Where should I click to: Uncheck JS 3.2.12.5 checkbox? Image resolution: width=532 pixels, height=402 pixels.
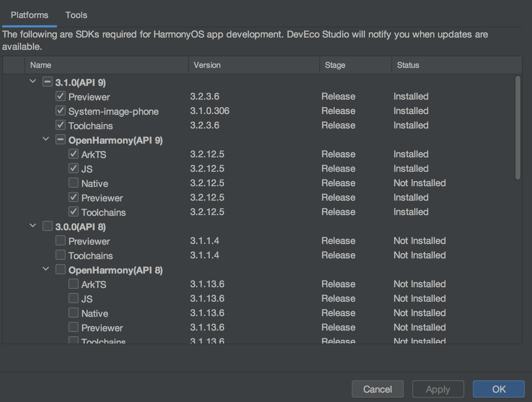pos(74,168)
